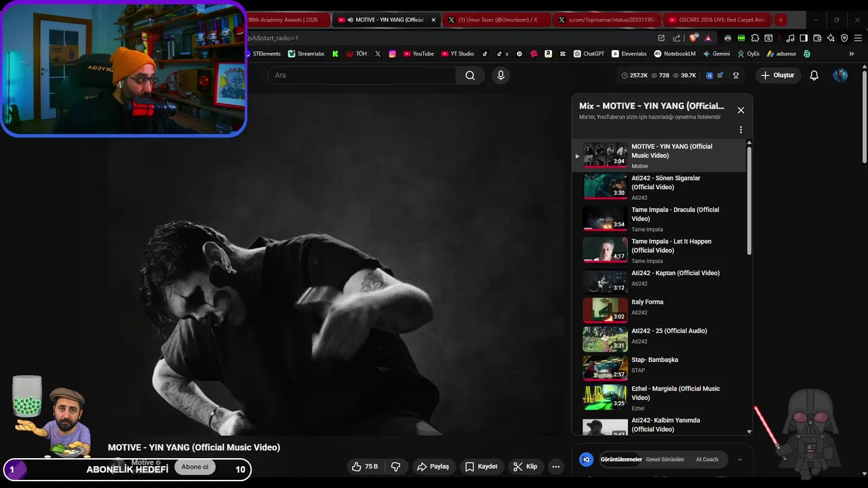Open the TÖH bookmark
Screen dimensions: 868x488
click(x=357, y=54)
